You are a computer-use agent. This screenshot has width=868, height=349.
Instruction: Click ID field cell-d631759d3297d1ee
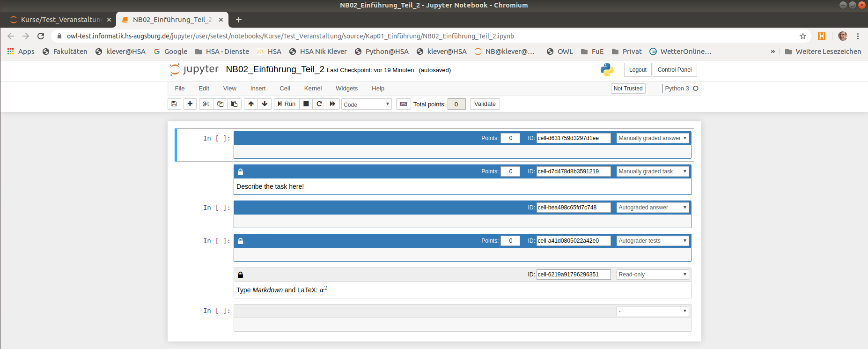[x=574, y=138]
